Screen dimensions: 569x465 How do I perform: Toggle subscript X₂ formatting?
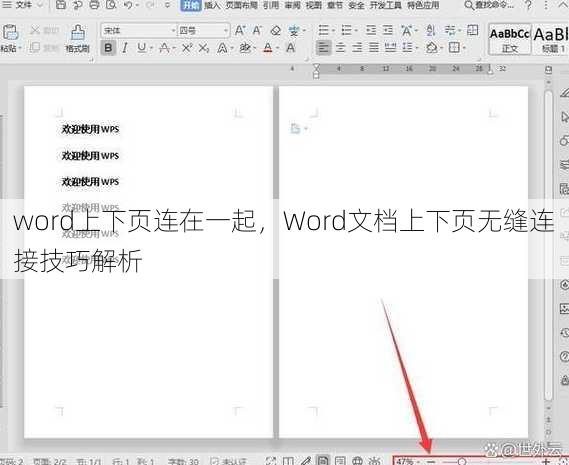(x=204, y=48)
